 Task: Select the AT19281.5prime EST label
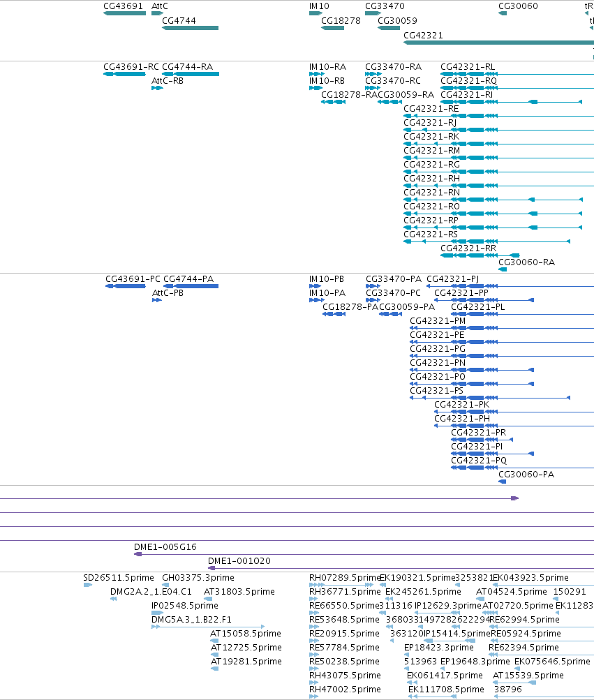click(246, 662)
